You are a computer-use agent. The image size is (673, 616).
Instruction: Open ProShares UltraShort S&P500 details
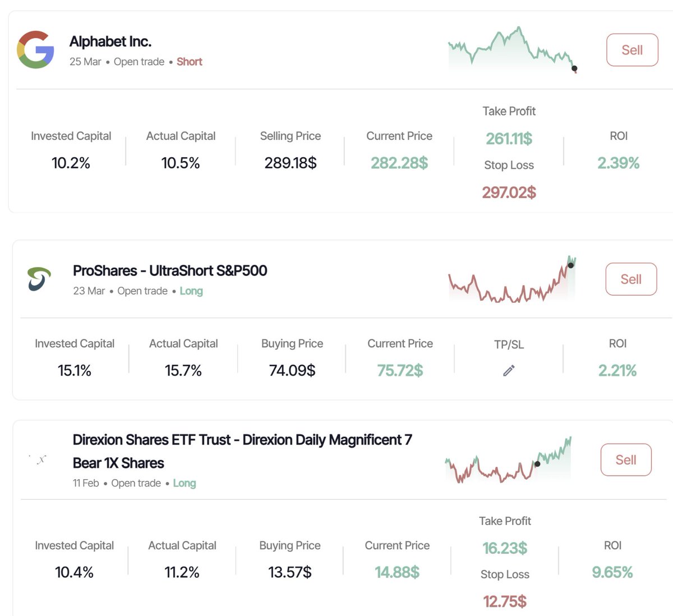click(x=170, y=270)
